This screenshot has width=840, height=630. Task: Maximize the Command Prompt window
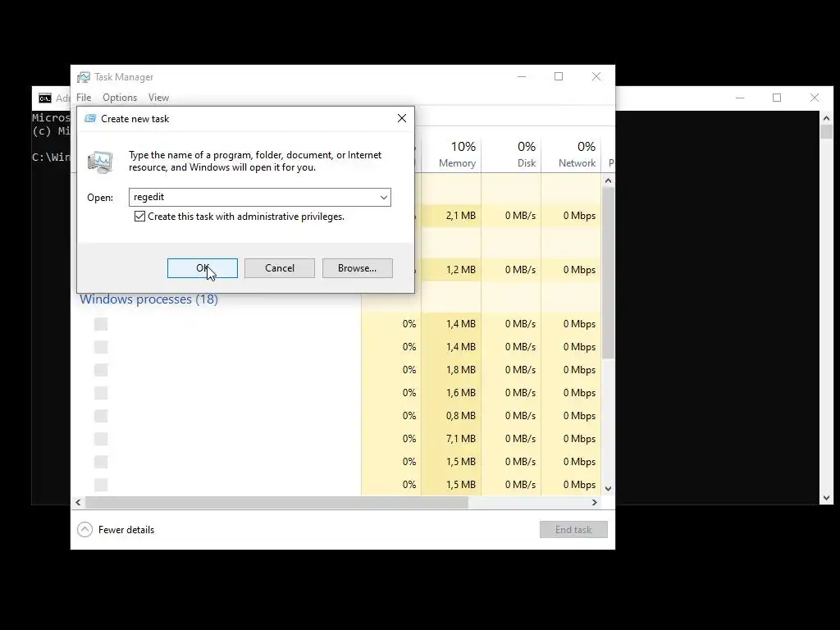point(777,98)
